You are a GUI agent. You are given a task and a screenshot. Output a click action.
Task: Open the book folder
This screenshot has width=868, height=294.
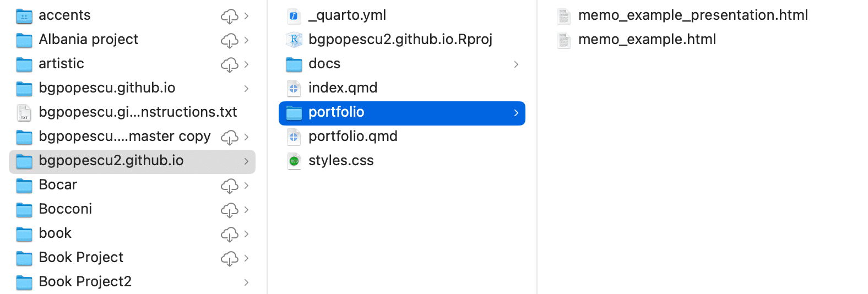point(55,233)
